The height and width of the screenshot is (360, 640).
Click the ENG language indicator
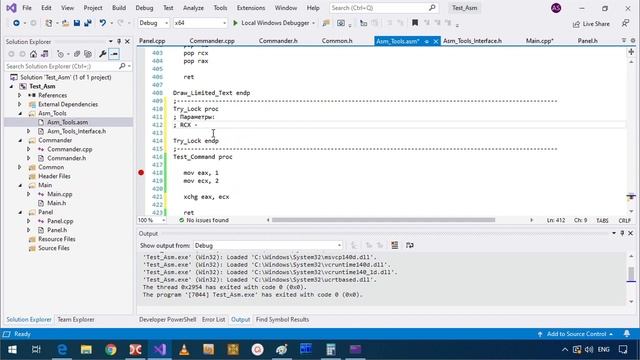click(603, 349)
